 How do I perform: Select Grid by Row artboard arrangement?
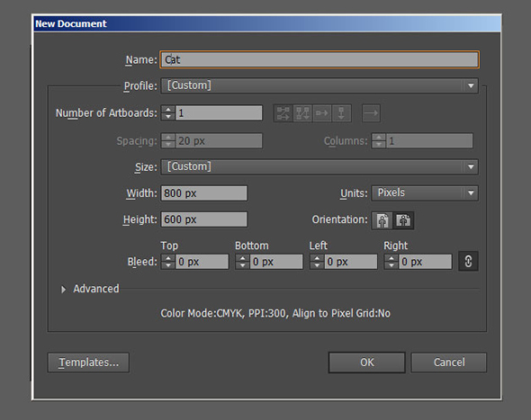[283, 113]
